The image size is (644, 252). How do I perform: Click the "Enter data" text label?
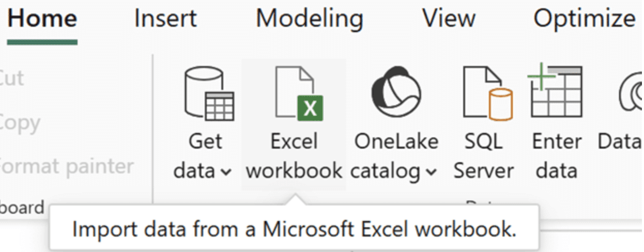557,155
